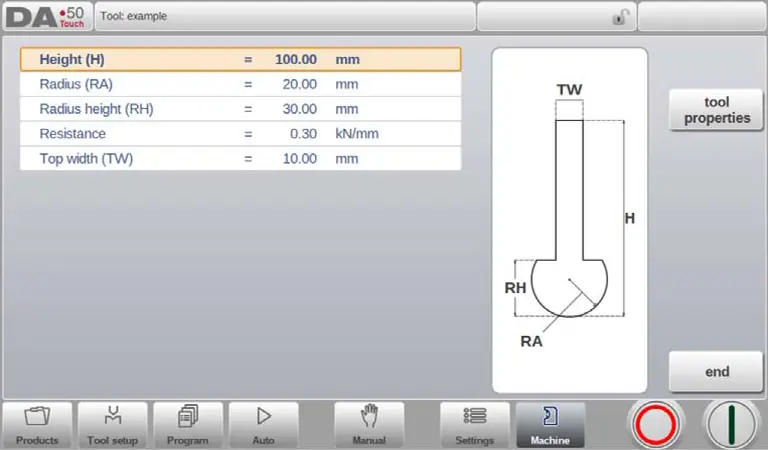Select the Top width (TW) row
The image size is (768, 450).
point(240,159)
